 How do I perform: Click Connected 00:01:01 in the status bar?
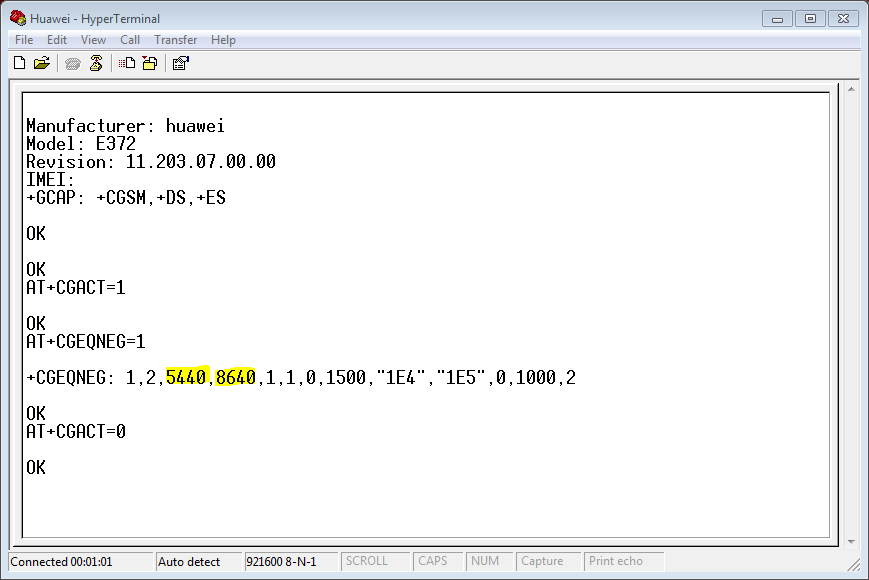pos(80,562)
